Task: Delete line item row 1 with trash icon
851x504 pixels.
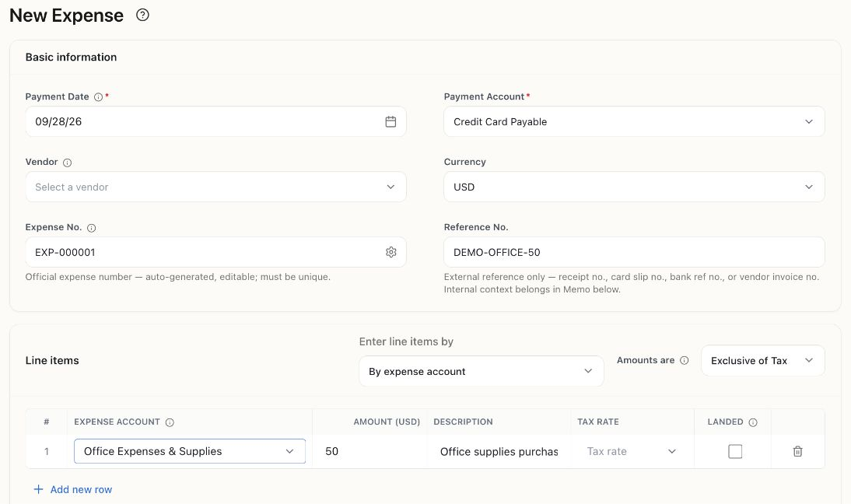Action: [798, 451]
